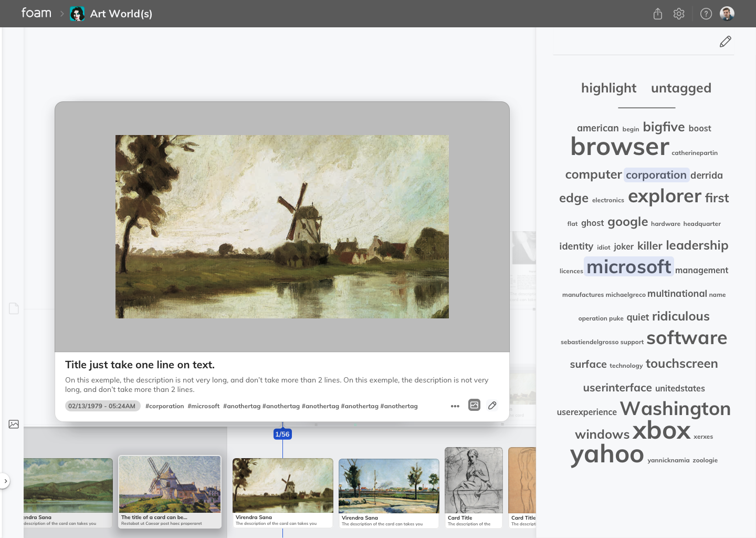Select document icon in left sidebar

pyautogui.click(x=14, y=308)
